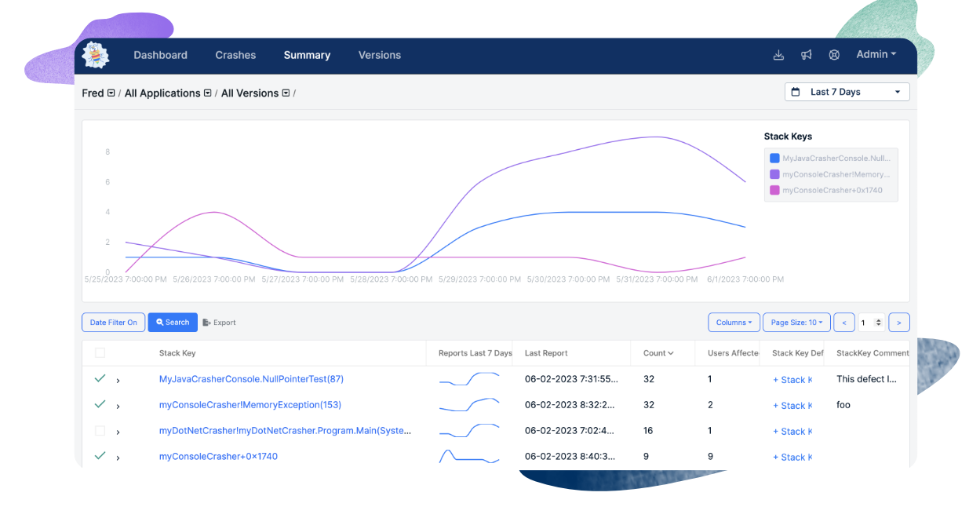
Task: Open the announcements megaphone icon
Action: click(x=806, y=55)
